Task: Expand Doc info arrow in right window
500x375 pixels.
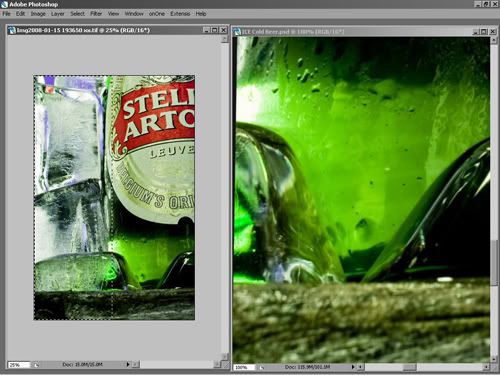Action: 353,367
